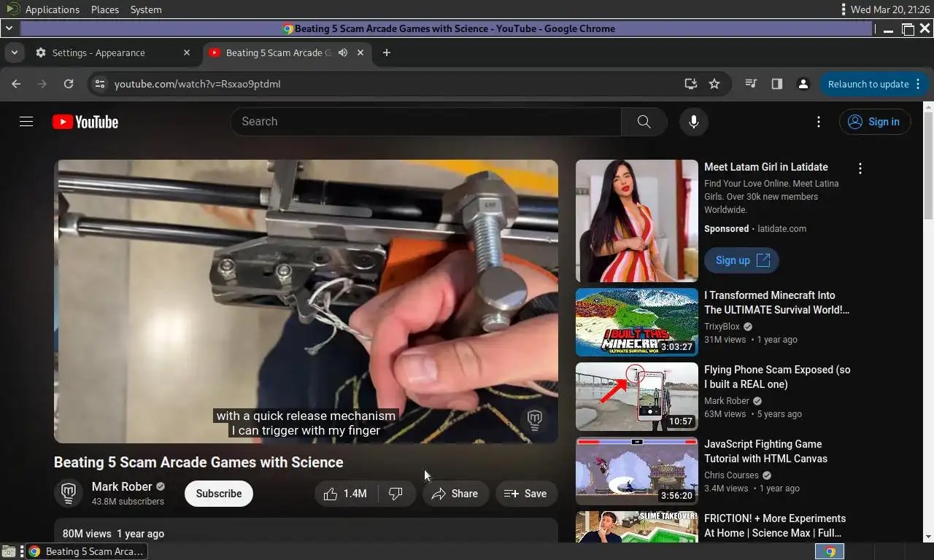Save the video to a playlist
The image size is (934, 560).
(526, 494)
